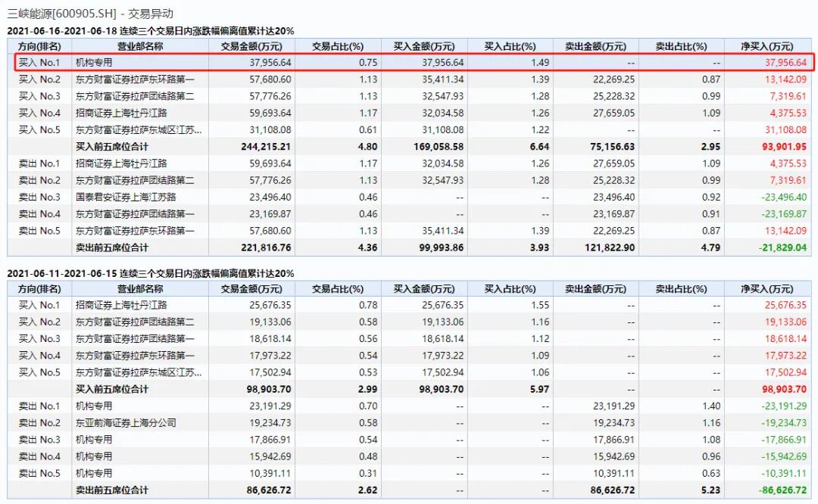The width and height of the screenshot is (818, 504).
Task: Click the 99,993.86 buy amount total
Action: pos(442,247)
